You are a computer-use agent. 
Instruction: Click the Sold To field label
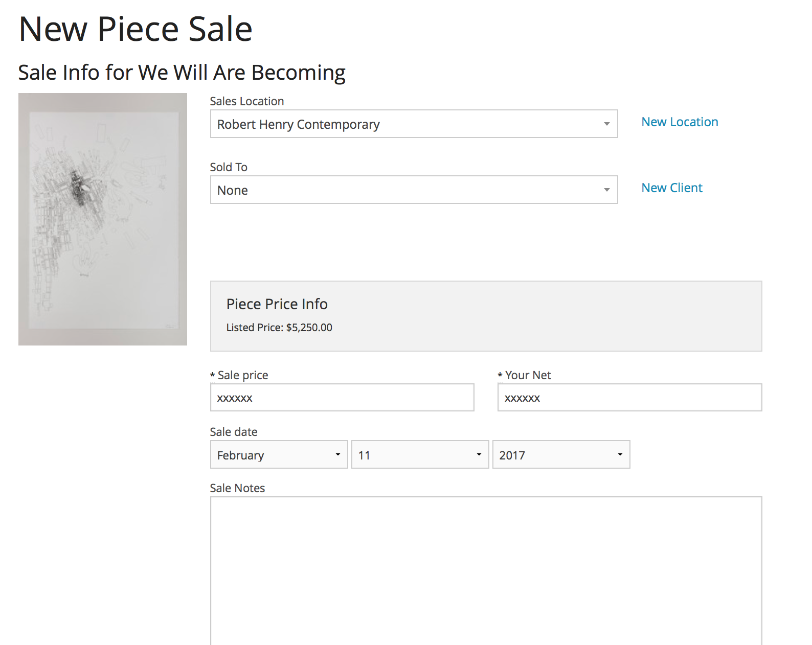point(229,167)
